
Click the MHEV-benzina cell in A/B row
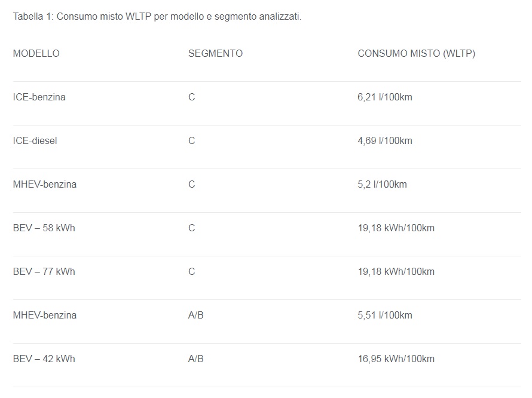(45, 315)
